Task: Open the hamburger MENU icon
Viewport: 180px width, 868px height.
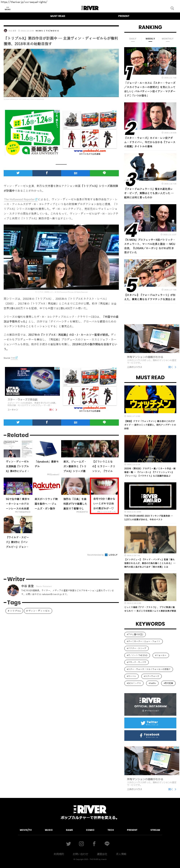Action: tap(7, 8)
